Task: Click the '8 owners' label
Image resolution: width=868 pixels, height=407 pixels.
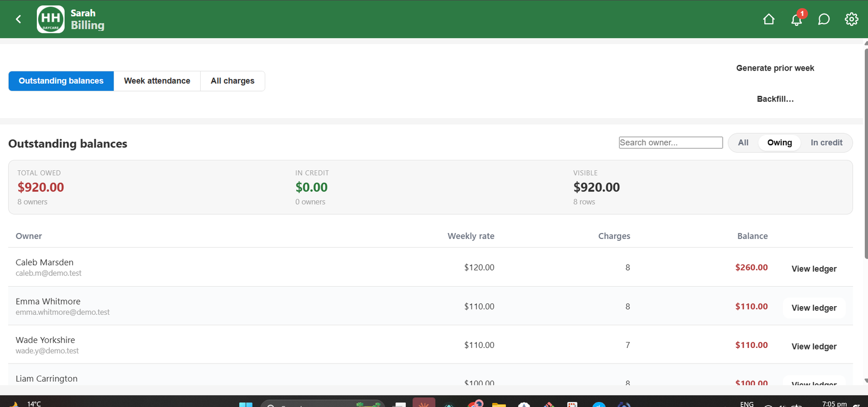Action: click(33, 202)
